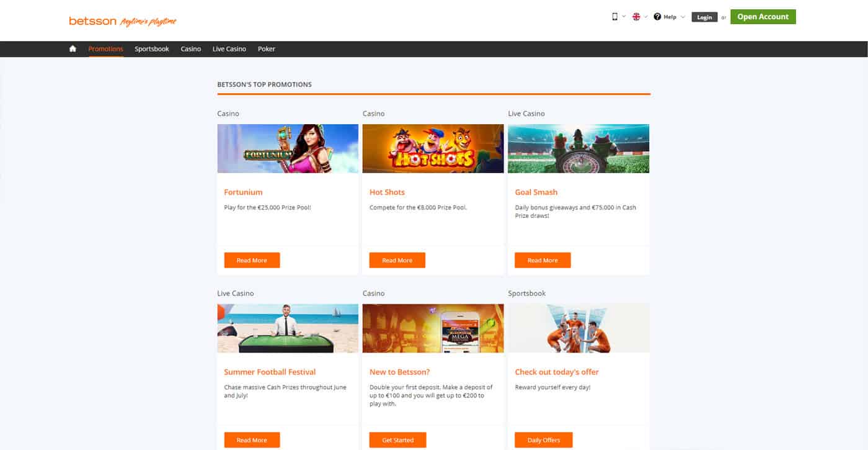868x450 pixels.
Task: Click the Help question mark icon
Action: pyautogui.click(x=657, y=17)
